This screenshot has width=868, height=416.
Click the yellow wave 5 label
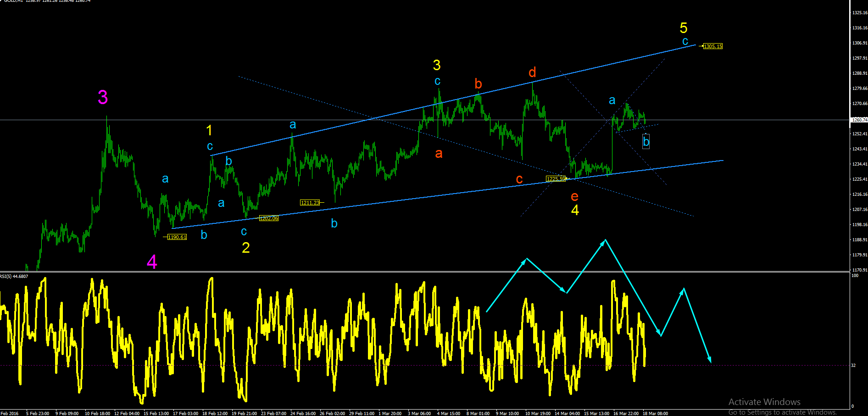pyautogui.click(x=684, y=28)
